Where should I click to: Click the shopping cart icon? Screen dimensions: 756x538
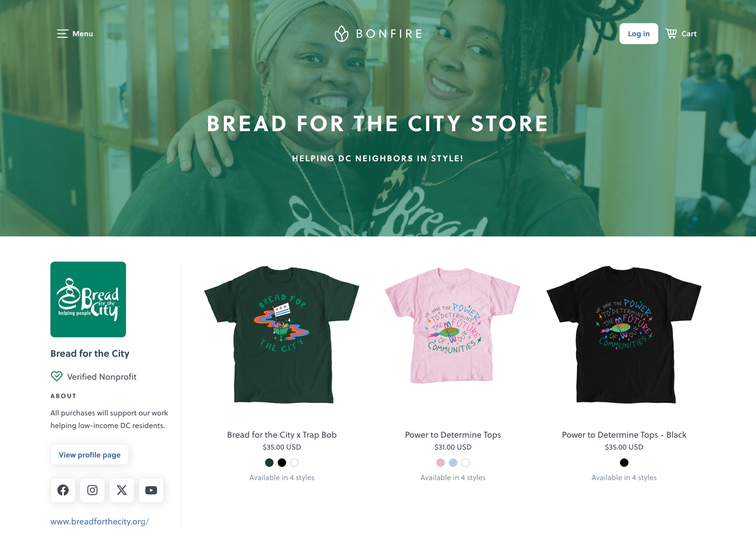coord(671,33)
